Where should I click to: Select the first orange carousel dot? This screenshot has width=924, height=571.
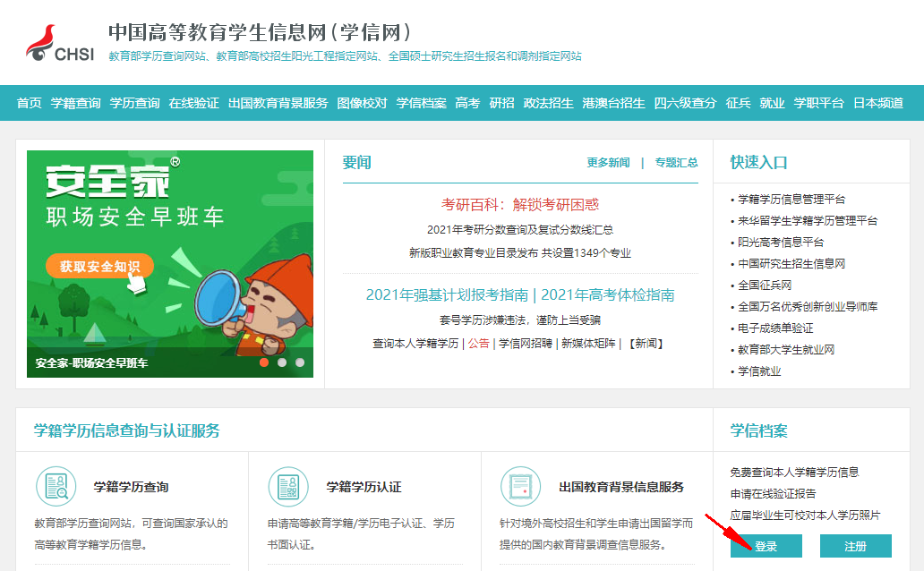coord(264,362)
